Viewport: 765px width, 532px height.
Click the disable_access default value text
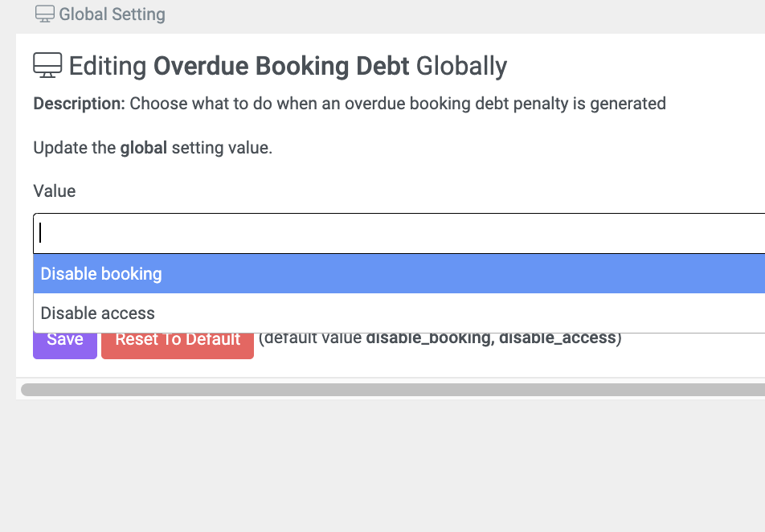click(x=557, y=338)
